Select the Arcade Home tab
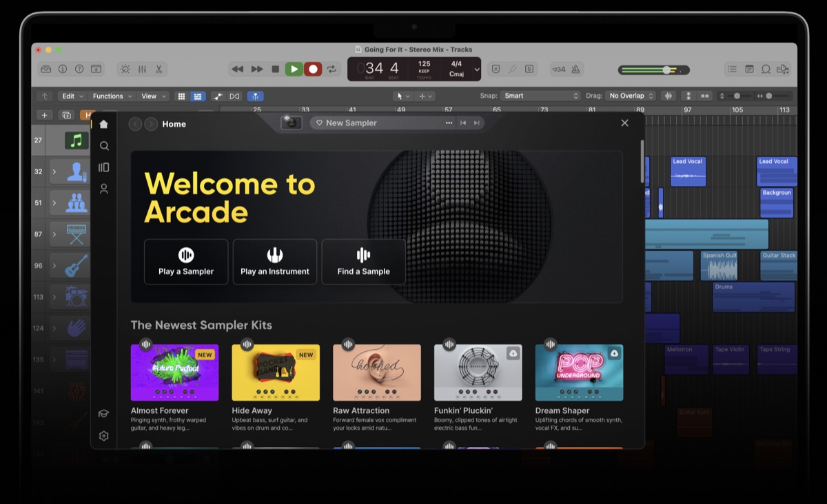Image resolution: width=827 pixels, height=504 pixels. 103,124
